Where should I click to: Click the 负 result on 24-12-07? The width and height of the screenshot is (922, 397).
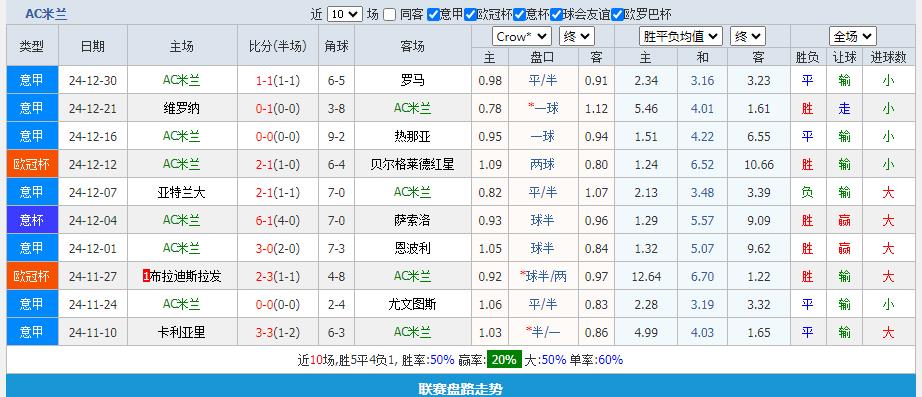tap(807, 192)
